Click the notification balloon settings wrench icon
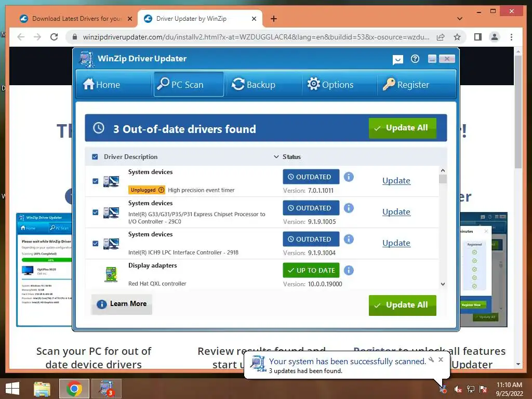532x399 pixels. coord(431,360)
